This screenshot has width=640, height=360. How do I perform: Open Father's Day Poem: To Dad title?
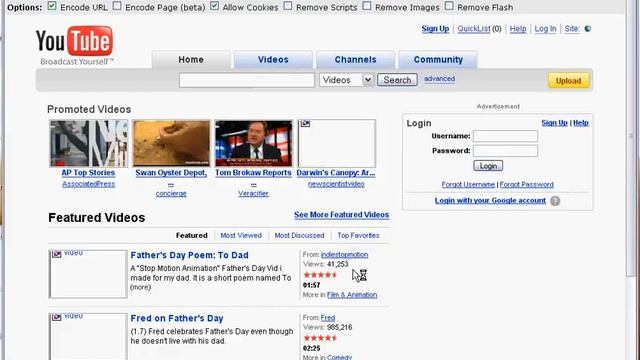coord(189,255)
